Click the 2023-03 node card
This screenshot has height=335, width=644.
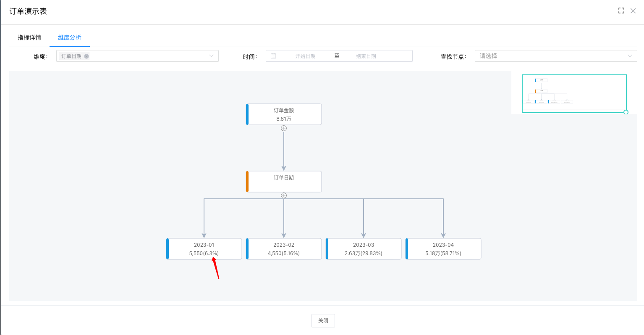coord(364,249)
